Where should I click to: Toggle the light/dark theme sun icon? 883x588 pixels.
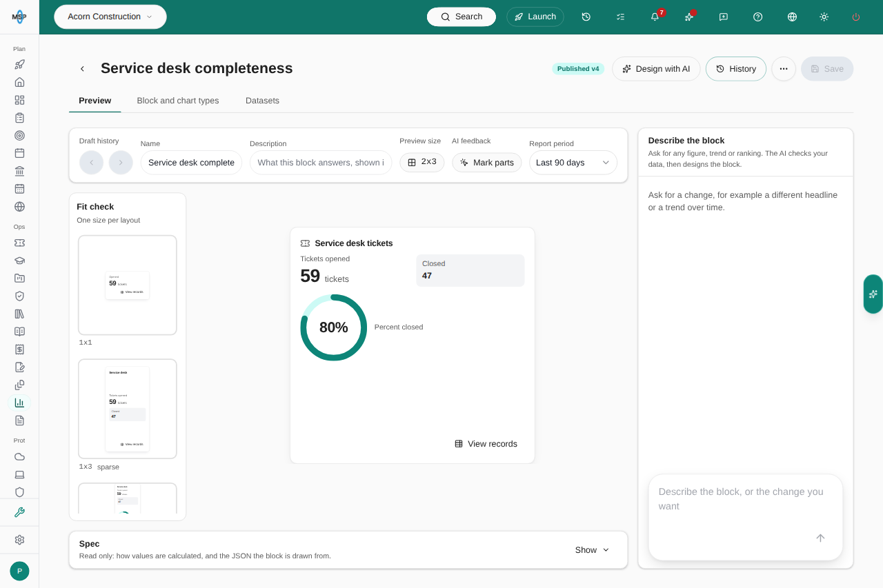[x=824, y=17]
